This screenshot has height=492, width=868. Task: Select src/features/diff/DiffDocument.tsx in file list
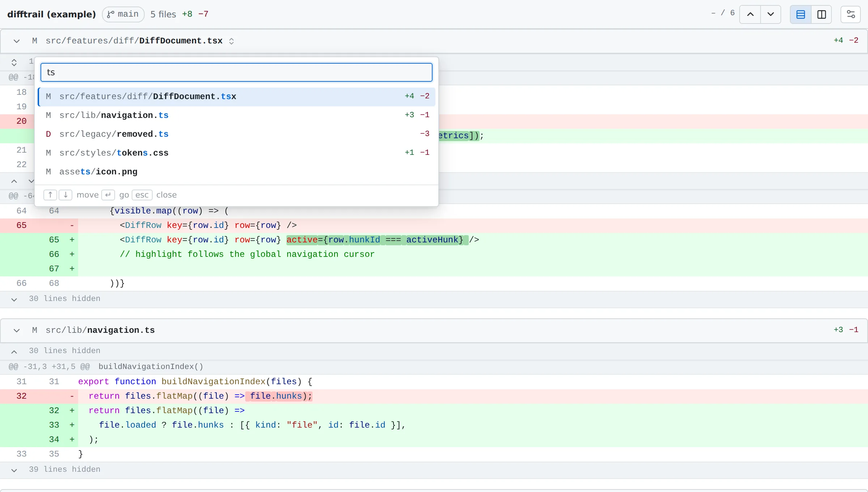tap(237, 96)
